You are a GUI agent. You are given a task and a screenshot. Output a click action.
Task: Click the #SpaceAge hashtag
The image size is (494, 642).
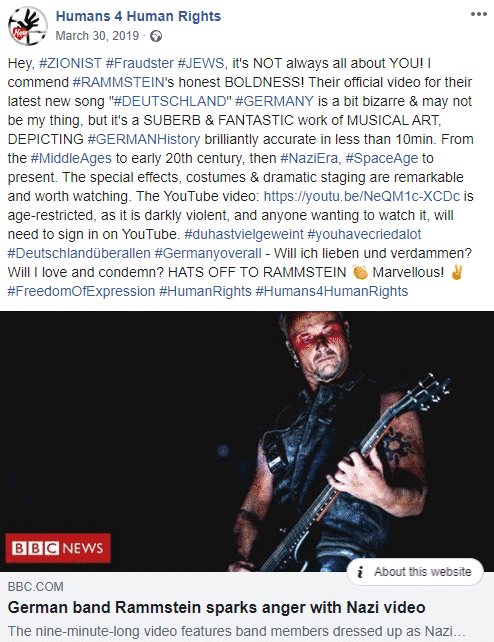382,158
